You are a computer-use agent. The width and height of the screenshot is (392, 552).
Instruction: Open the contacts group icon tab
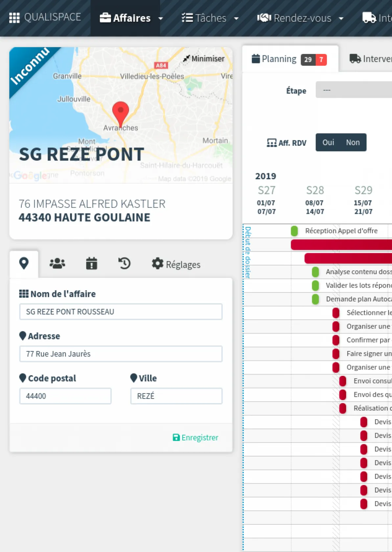coord(57,264)
